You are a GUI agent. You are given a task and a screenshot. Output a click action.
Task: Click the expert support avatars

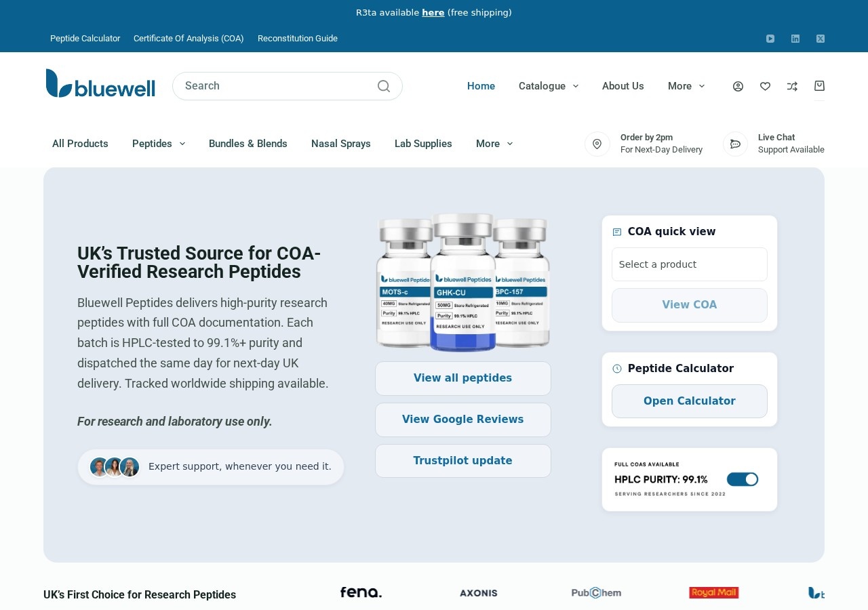(x=115, y=467)
